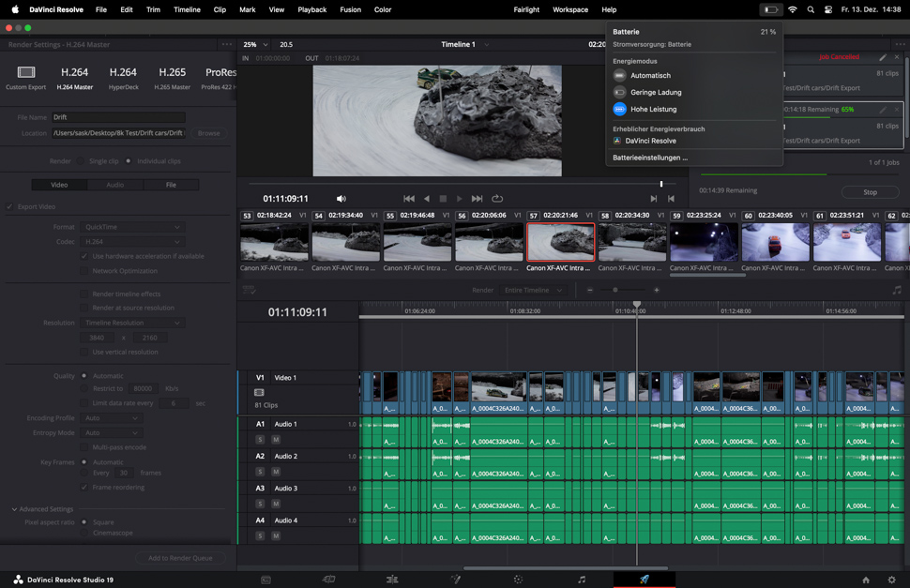This screenshot has width=910, height=588.
Task: Solo the Audio 1 track
Action: pos(260,440)
